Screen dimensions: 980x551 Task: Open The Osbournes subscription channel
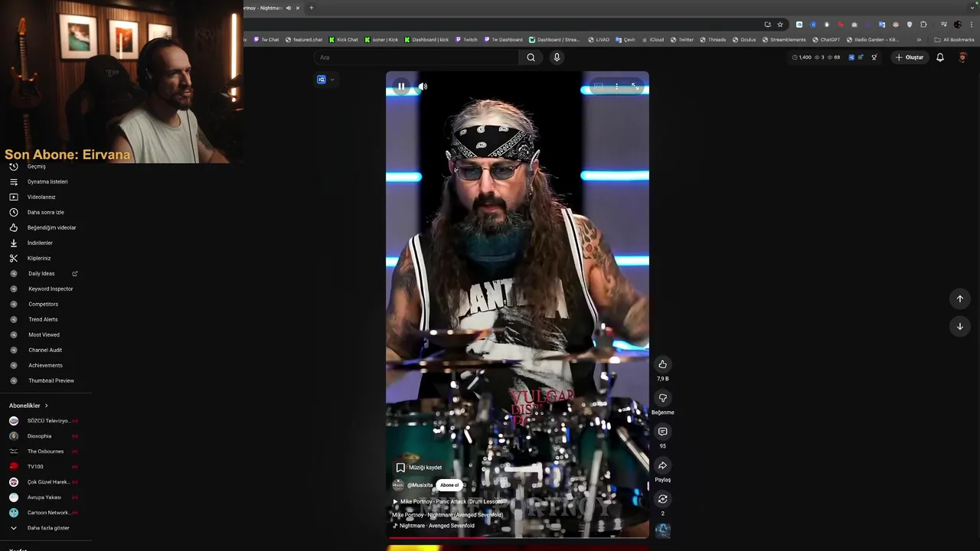click(46, 452)
